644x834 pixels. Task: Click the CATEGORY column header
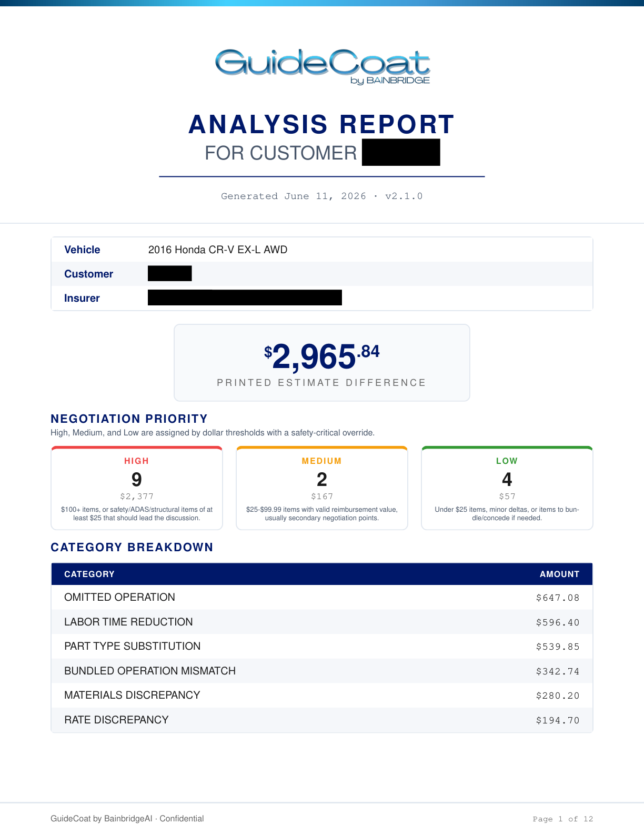(89, 574)
